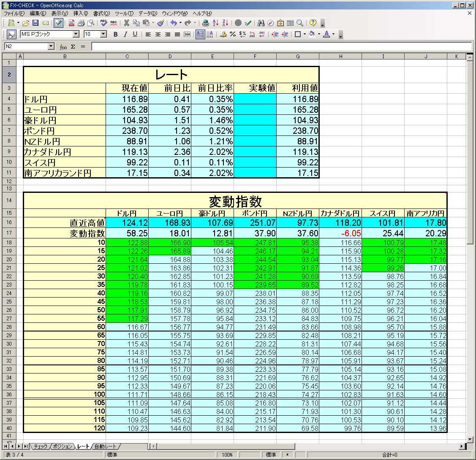Open the background color picker arrow
The image size is (476, 460).
click(x=319, y=35)
